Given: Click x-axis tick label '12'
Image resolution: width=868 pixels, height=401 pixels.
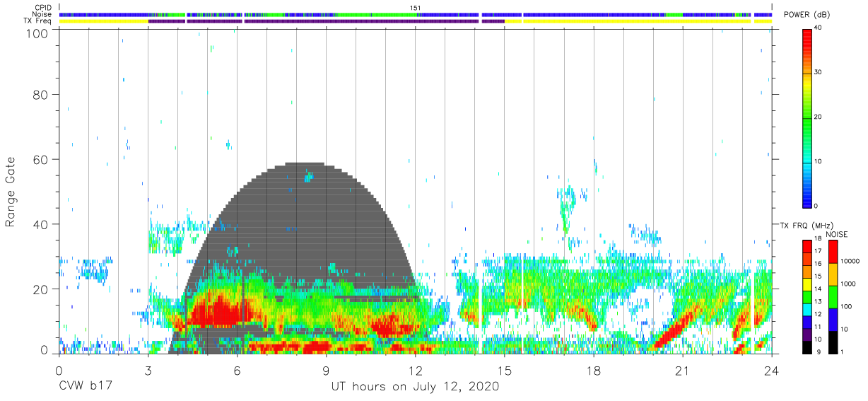Looking at the screenshot, I should click(415, 371).
